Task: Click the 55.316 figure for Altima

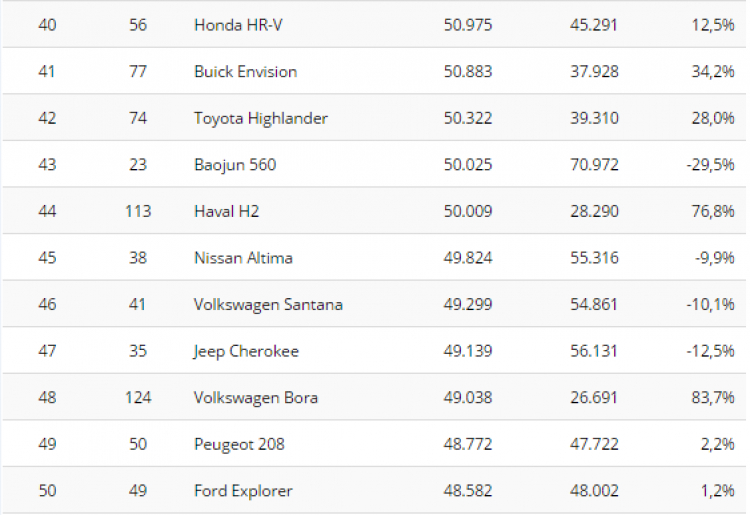Action: [594, 258]
